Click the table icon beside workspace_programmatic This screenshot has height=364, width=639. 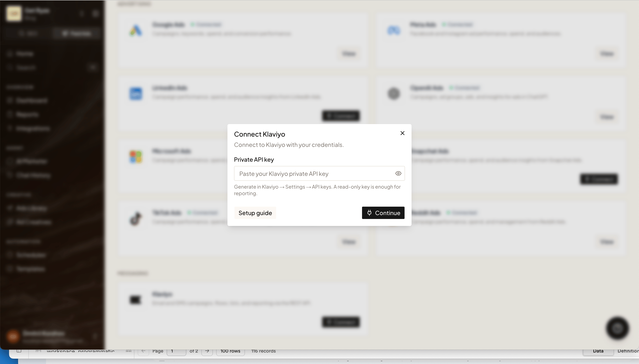[x=38, y=351]
